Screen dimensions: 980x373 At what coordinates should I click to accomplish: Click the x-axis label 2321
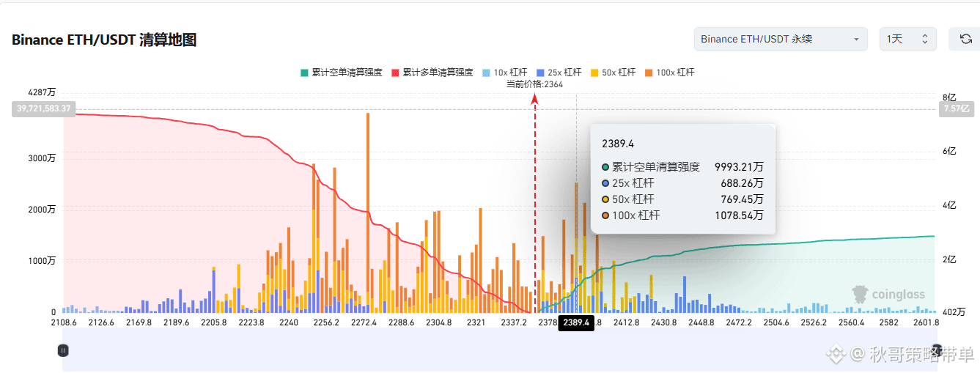pos(476,322)
